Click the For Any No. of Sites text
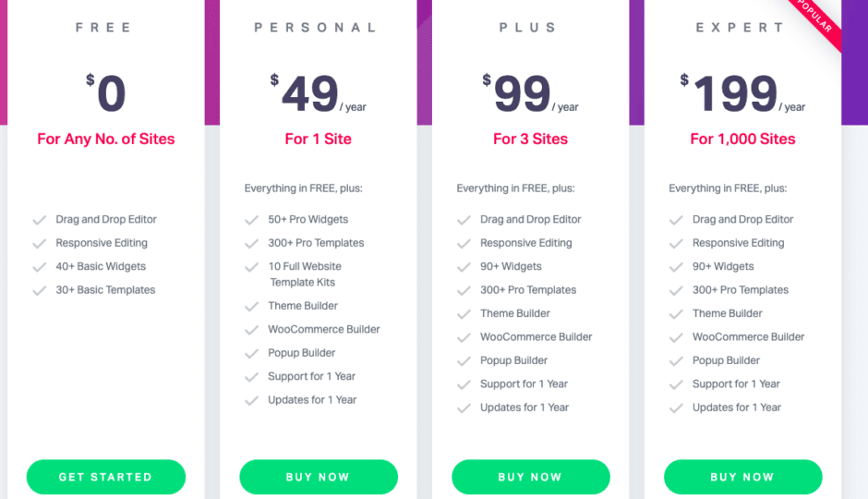 [x=106, y=139]
